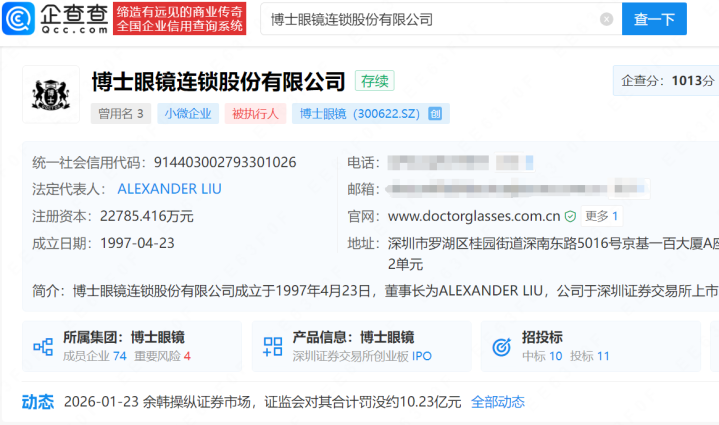Open the 产品信息：博士眼镜 card
Screen dimensions: 719x425
tap(362, 346)
